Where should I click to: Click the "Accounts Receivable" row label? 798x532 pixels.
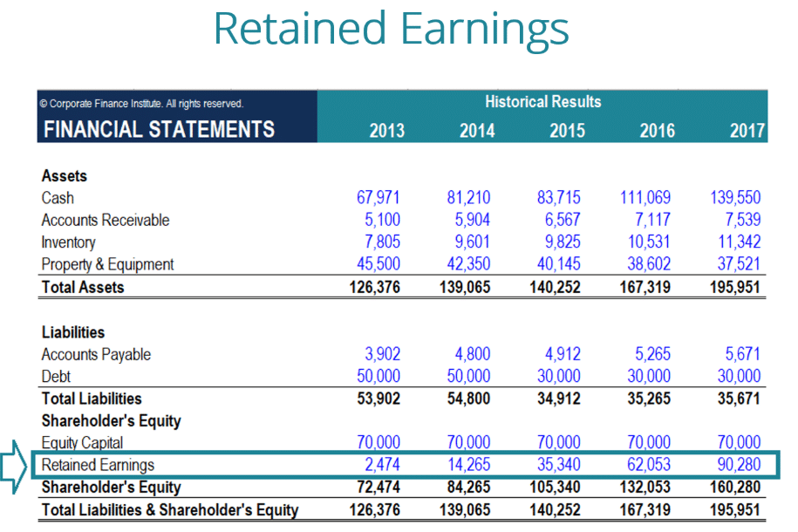(106, 220)
